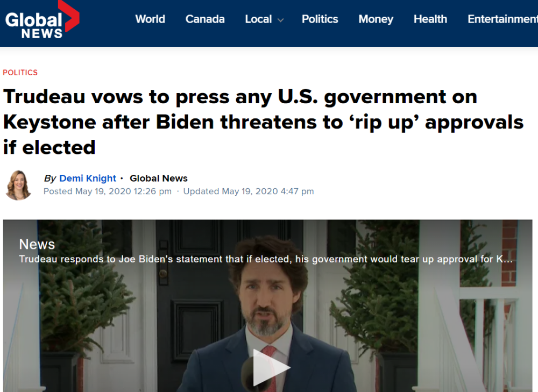This screenshot has height=392, width=538.
Task: Open the World section
Action: click(150, 19)
